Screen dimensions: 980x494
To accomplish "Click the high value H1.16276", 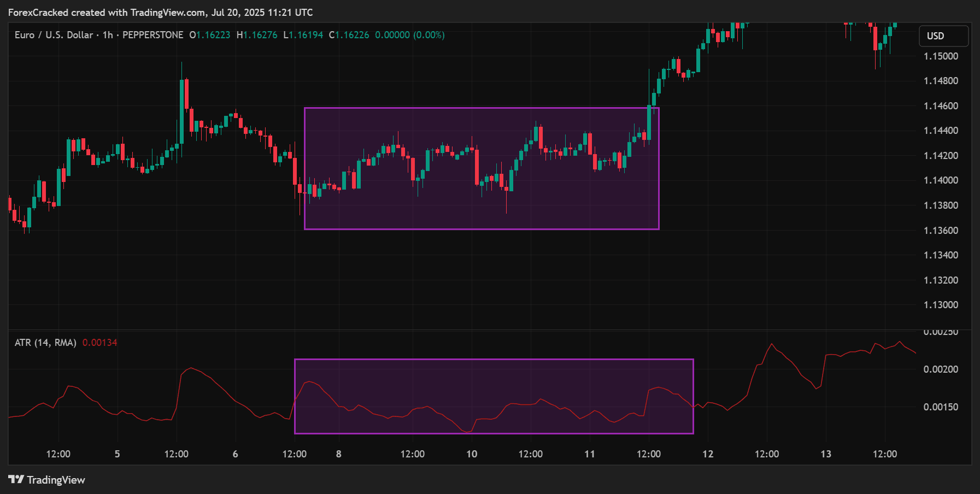I will [x=256, y=34].
